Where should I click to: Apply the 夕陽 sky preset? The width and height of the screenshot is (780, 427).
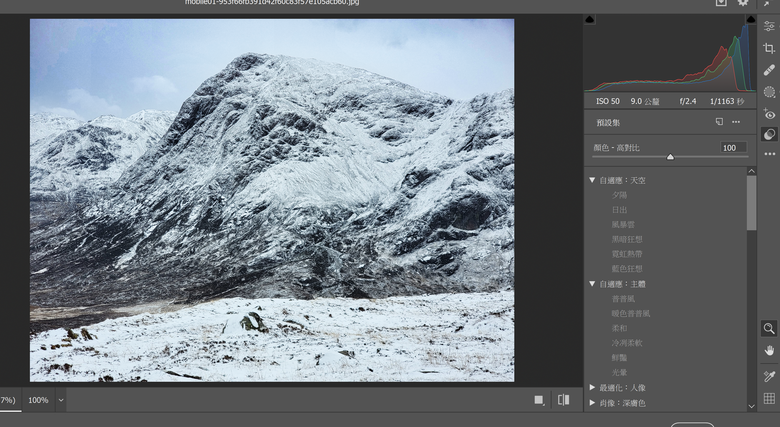point(619,195)
